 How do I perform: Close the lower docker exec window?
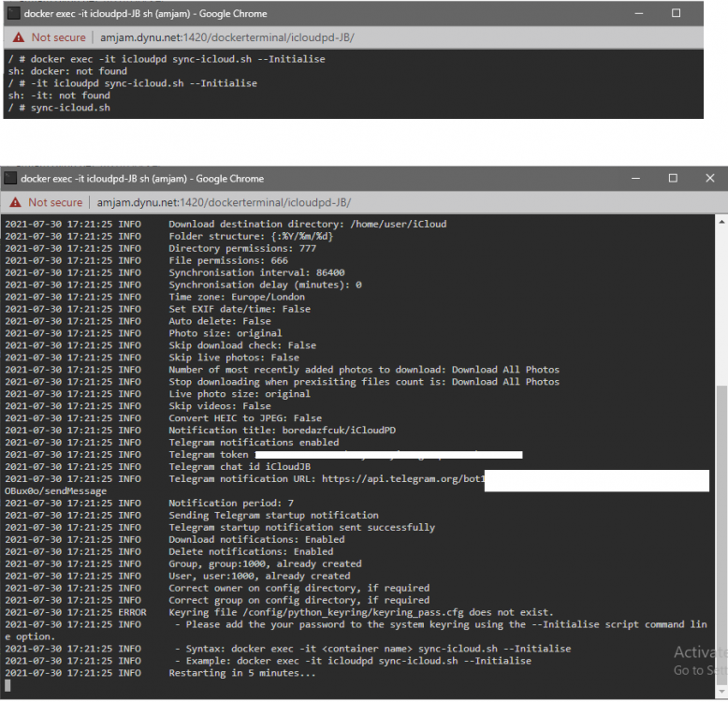point(710,178)
